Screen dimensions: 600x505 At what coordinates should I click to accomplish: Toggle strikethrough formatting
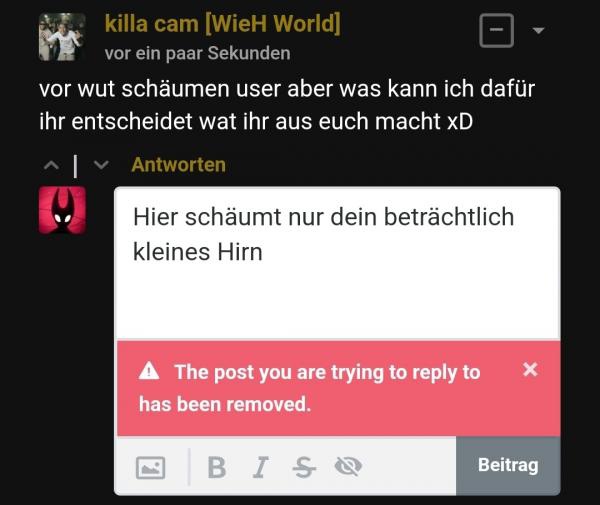click(x=304, y=467)
